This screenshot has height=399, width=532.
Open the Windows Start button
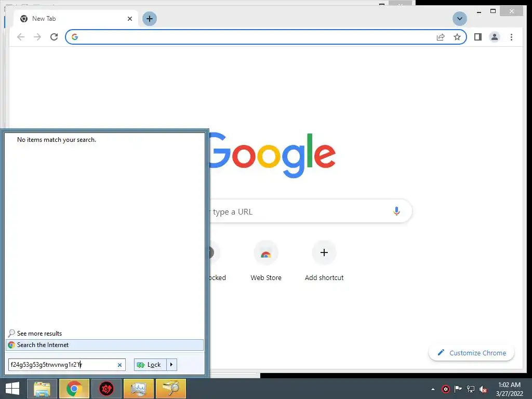coord(12,389)
